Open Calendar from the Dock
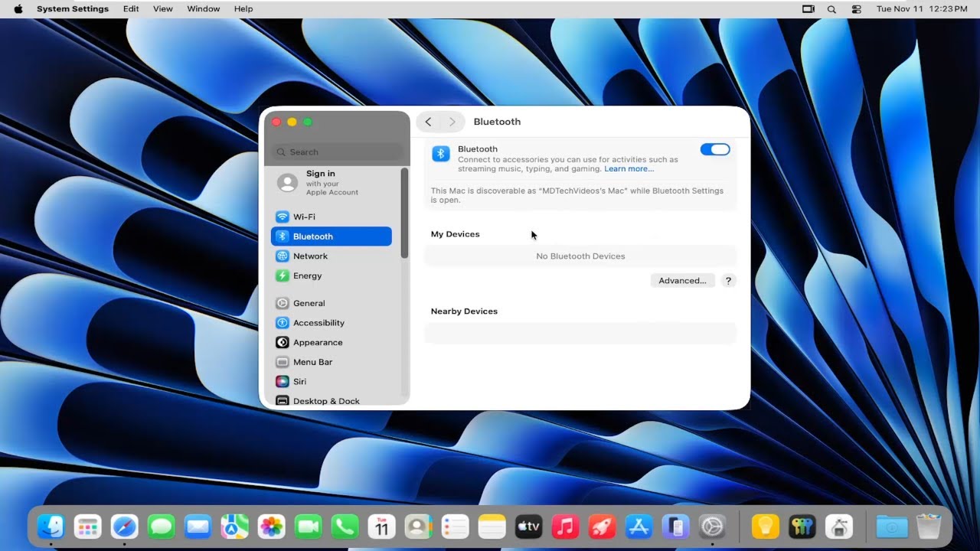This screenshot has width=980, height=551. [x=382, y=527]
